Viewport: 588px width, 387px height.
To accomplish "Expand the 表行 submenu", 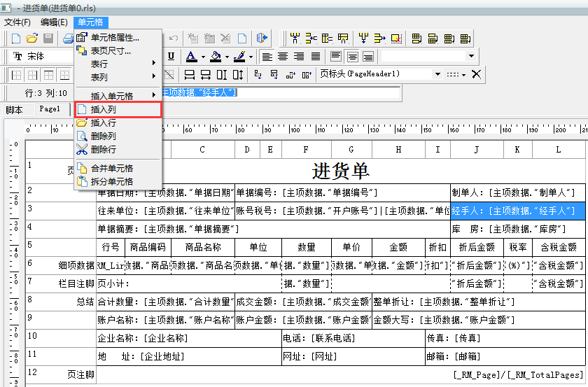I will tap(118, 64).
